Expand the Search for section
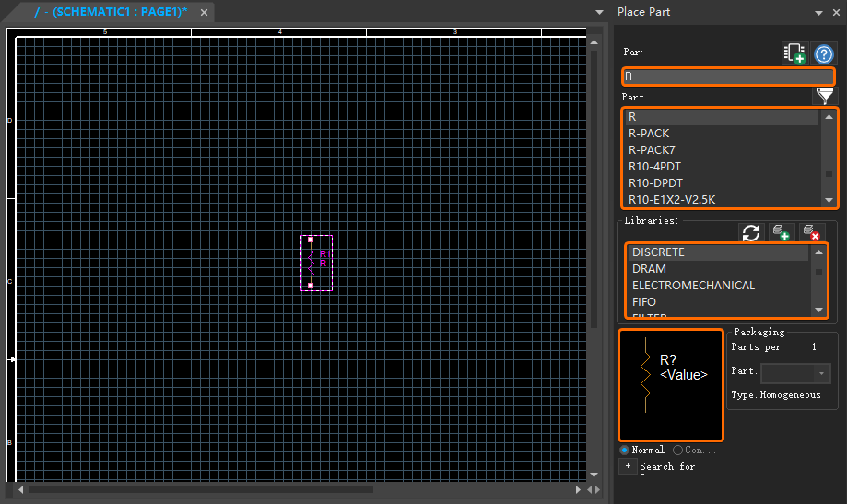Screen dimensions: 847x504 628,466
